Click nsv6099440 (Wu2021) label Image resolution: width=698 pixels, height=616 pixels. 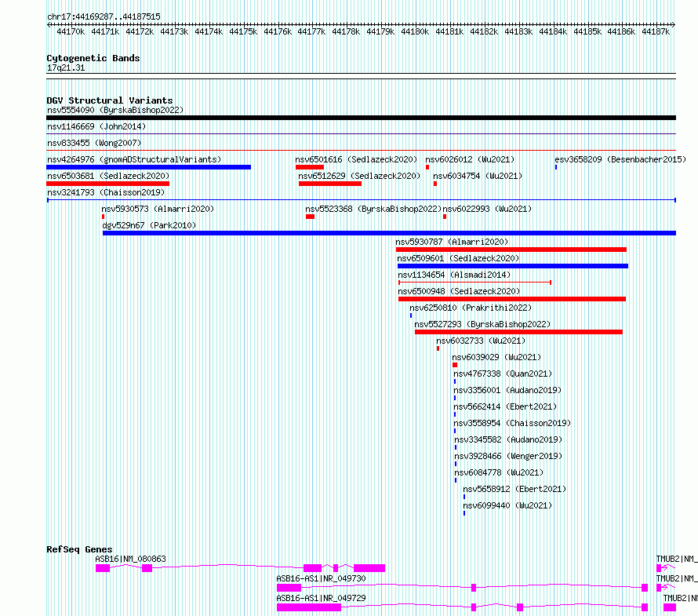(x=507, y=505)
